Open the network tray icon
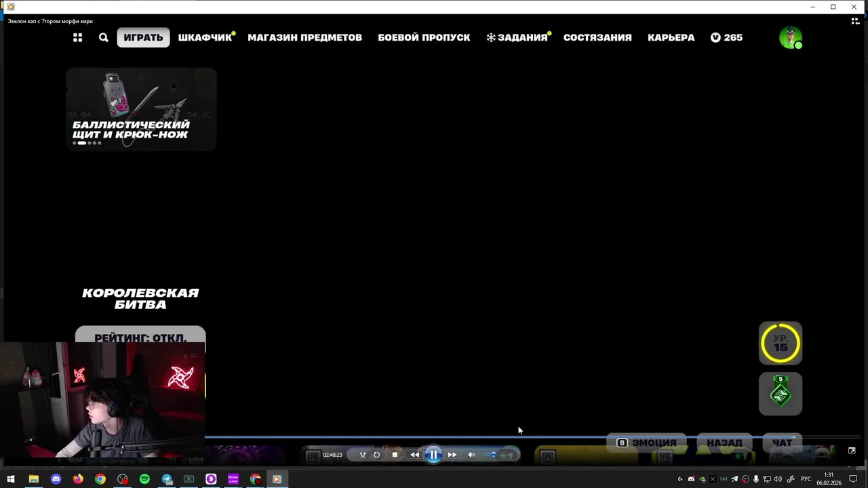Viewport: 868px width, 488px height. (x=767, y=479)
